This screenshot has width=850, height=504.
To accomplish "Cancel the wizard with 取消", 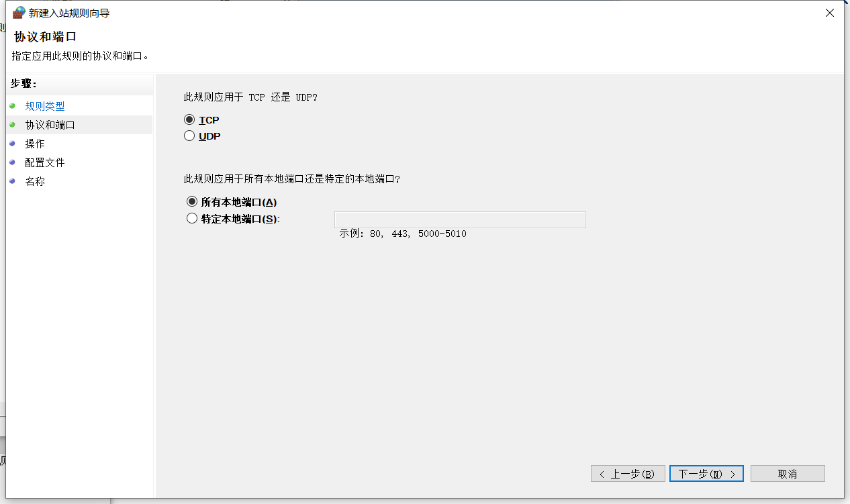I will click(787, 473).
